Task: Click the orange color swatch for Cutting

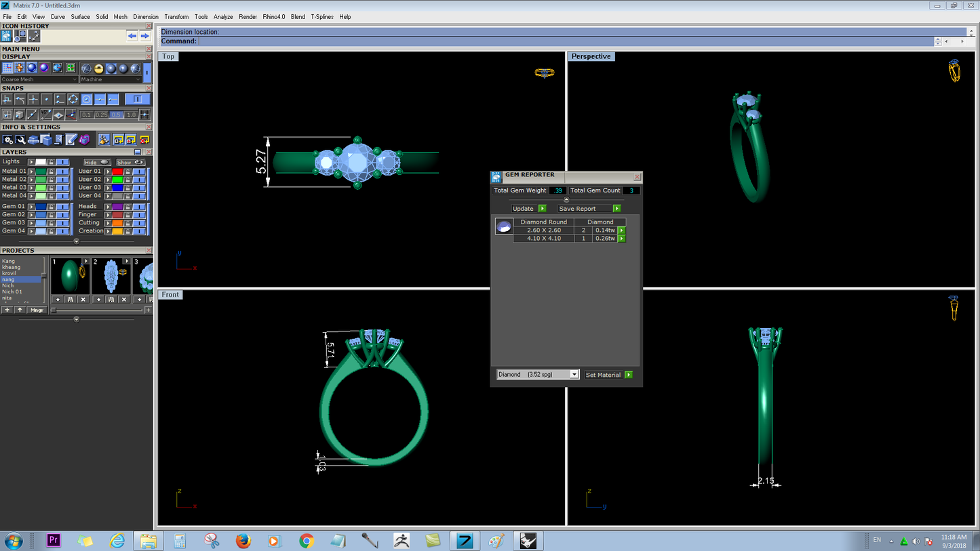Action: (118, 223)
